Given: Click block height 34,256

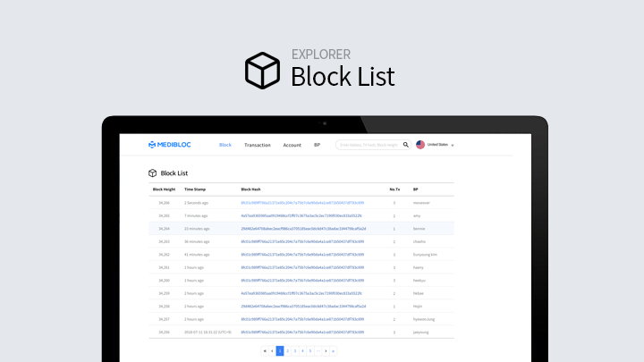Looking at the screenshot, I should 164,332.
